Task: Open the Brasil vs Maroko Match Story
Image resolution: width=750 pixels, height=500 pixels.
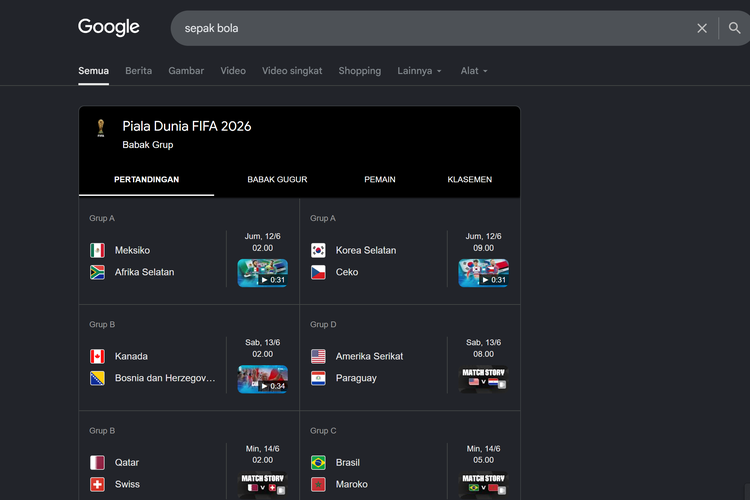Action: pos(484,484)
